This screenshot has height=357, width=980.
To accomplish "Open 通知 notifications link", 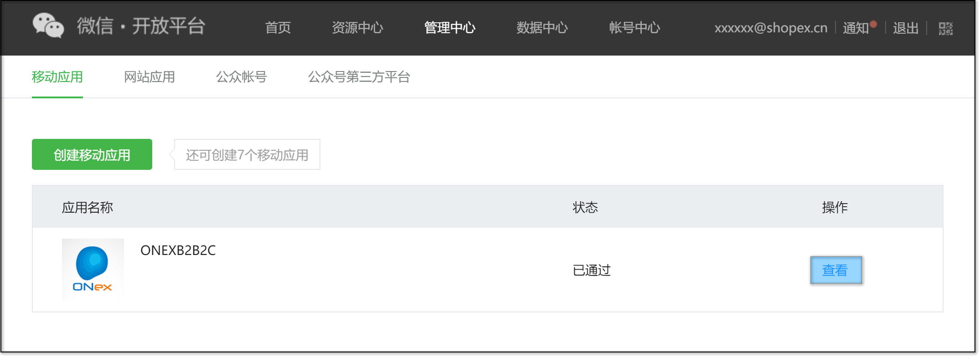I will 856,28.
